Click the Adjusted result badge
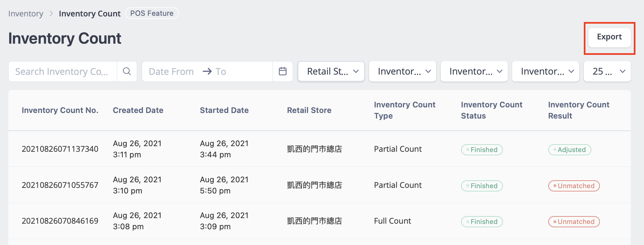The image size is (644, 245). [570, 150]
